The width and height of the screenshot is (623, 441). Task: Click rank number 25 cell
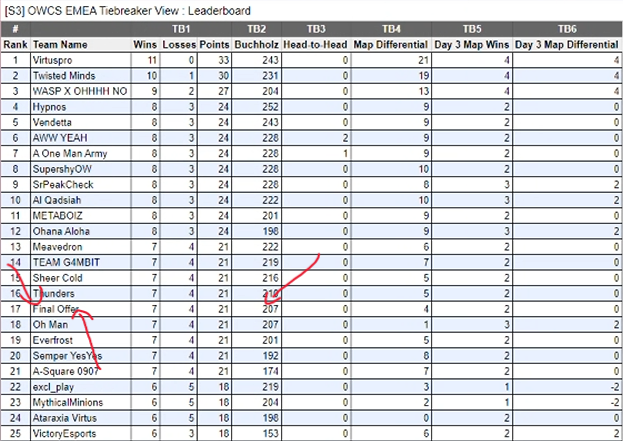tap(15, 433)
